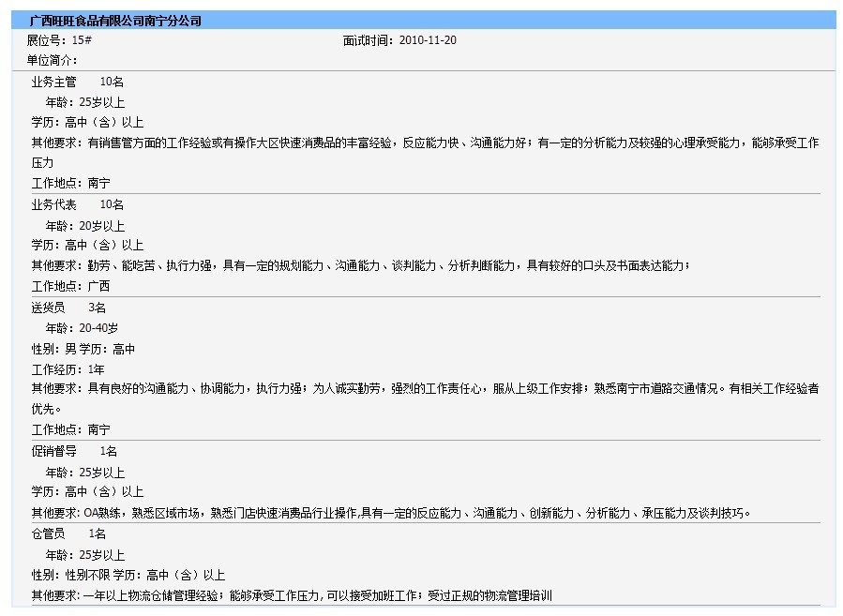Screen dimensions: 843x616
Task: Click the requirements line starting with OA熟练
Action: (391, 514)
